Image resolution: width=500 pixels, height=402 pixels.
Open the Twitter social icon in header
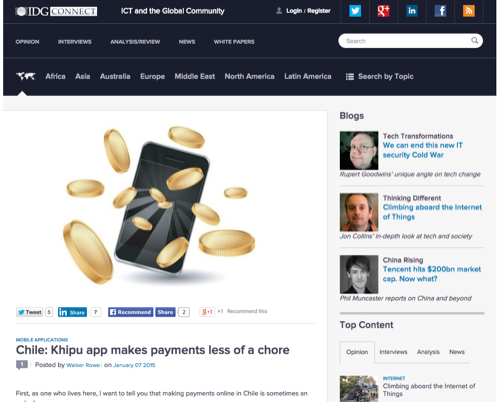pos(355,11)
